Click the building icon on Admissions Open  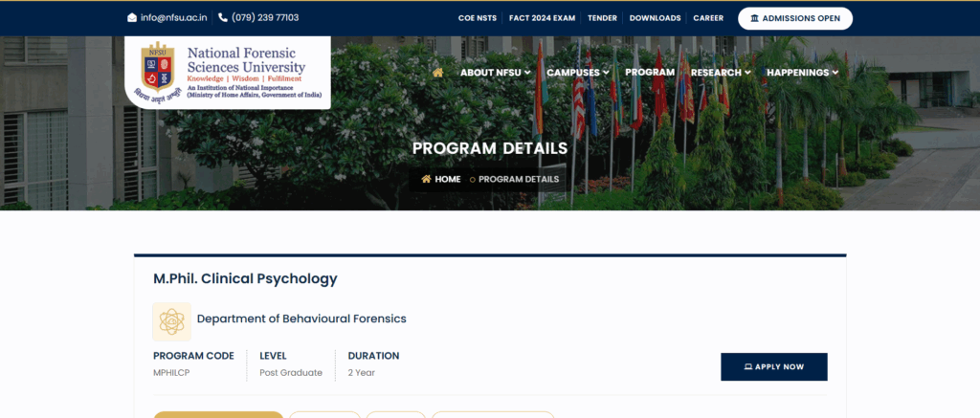click(x=755, y=18)
